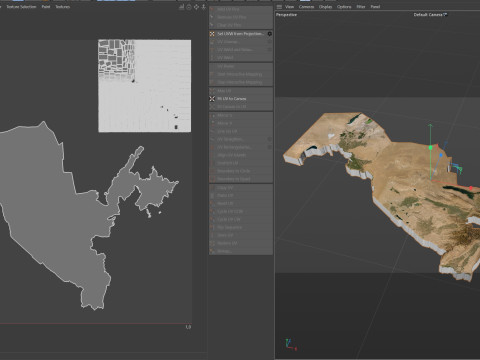480x360 pixels.
Task: Click the Cycle UV CCW icon
Action: pos(212,211)
